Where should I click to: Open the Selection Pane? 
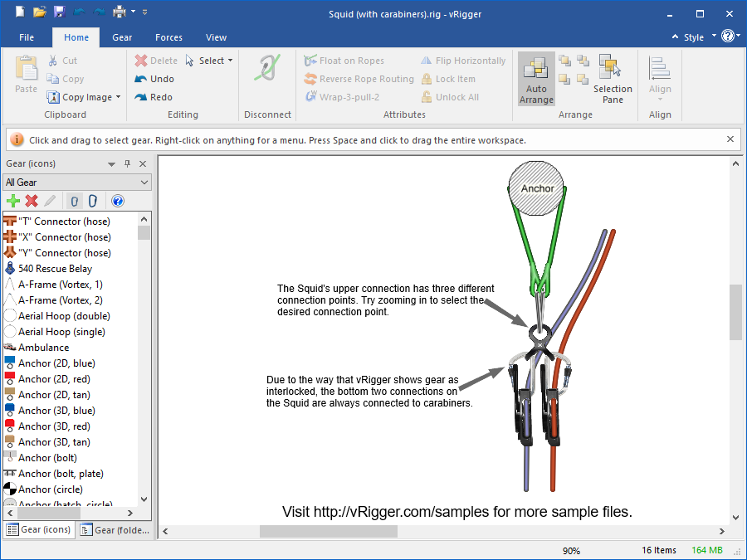click(x=612, y=79)
